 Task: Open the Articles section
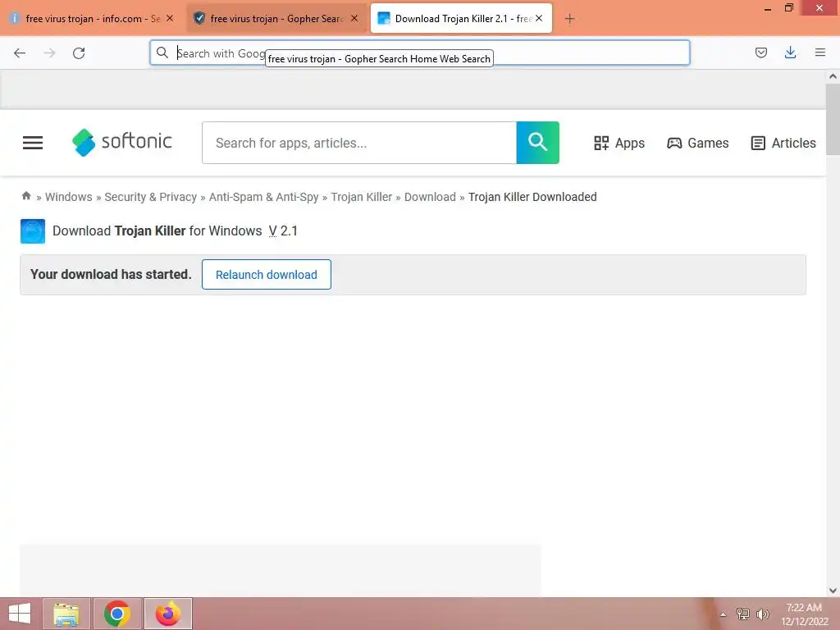point(783,143)
